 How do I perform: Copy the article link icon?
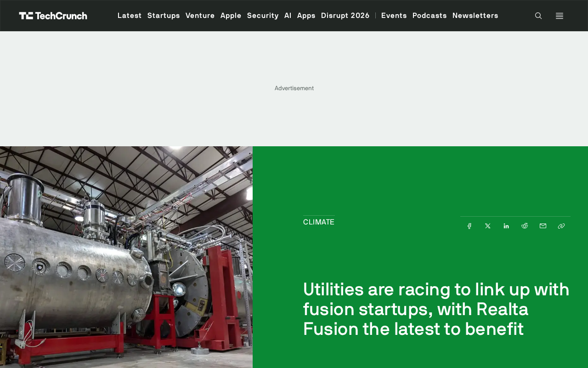point(561,226)
